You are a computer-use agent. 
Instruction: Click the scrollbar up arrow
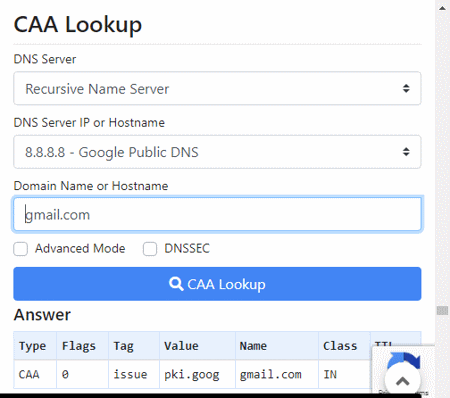click(x=442, y=8)
